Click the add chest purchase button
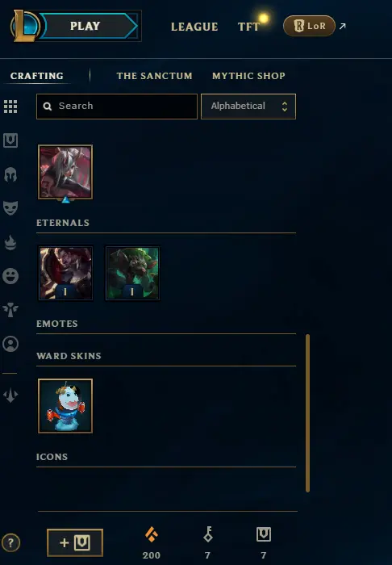The image size is (392, 565). click(x=75, y=542)
